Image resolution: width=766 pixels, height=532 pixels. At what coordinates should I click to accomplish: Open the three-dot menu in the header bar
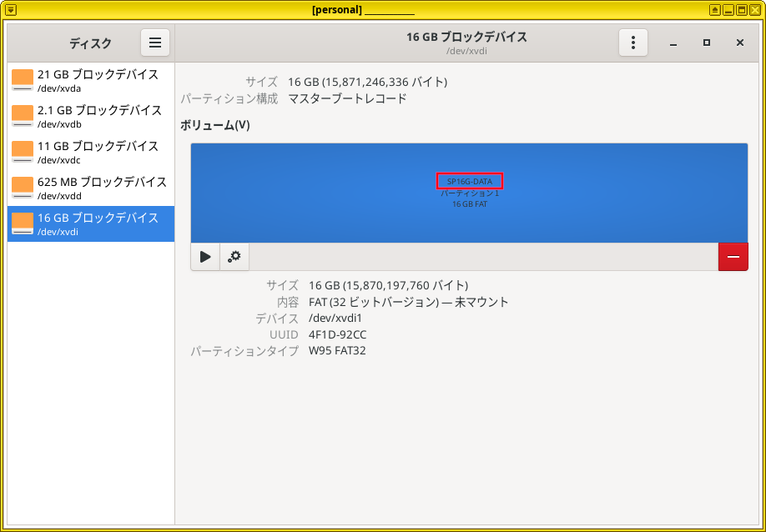pyautogui.click(x=632, y=43)
